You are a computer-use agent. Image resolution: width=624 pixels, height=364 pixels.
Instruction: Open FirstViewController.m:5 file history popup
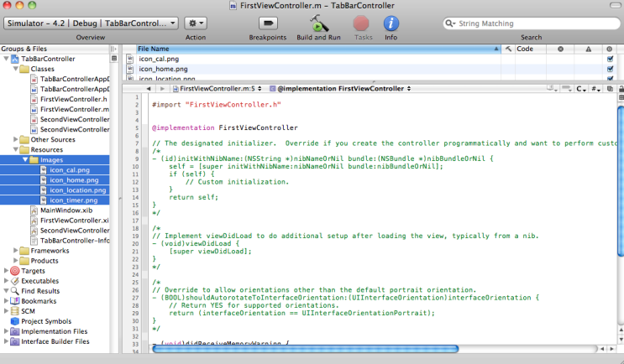click(x=218, y=89)
